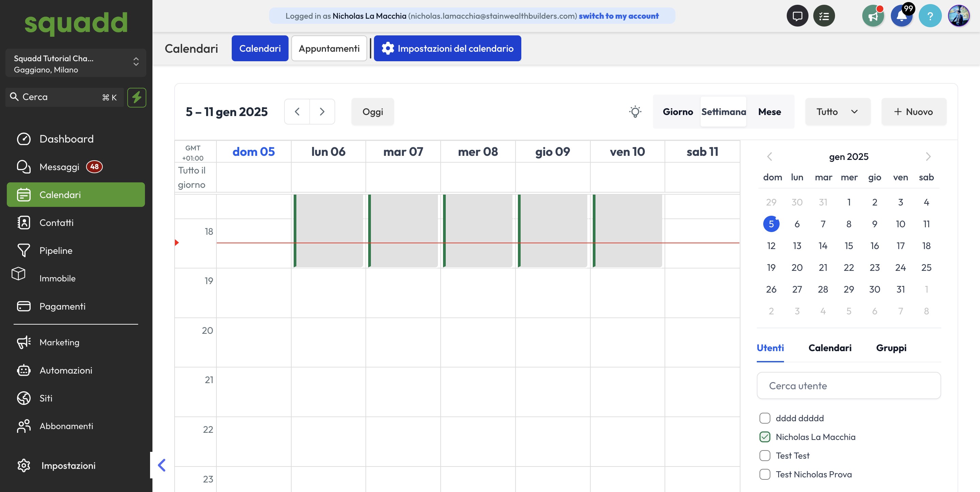Screen dimensions: 980x492
Task: Check the Test Test user checkbox
Action: coord(765,456)
